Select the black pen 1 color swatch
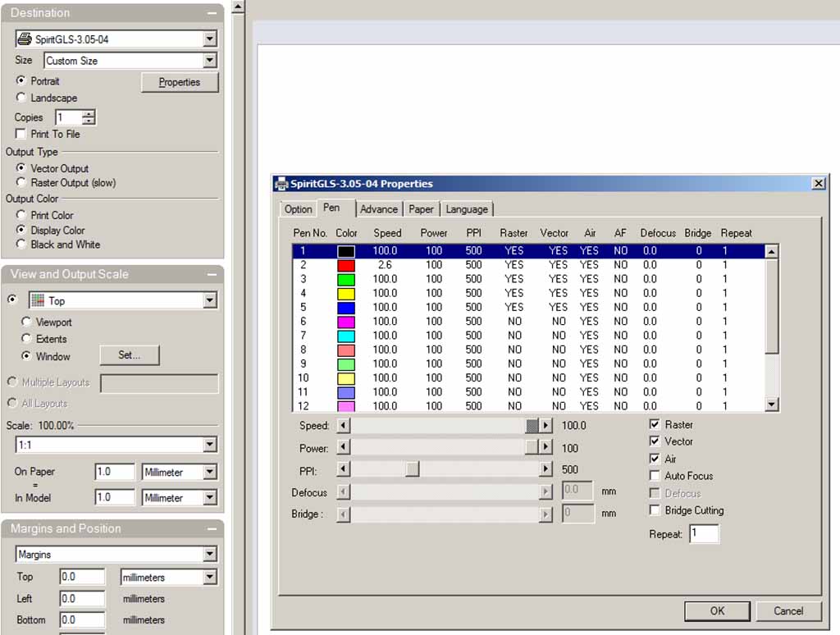The image size is (840, 635). [x=346, y=251]
